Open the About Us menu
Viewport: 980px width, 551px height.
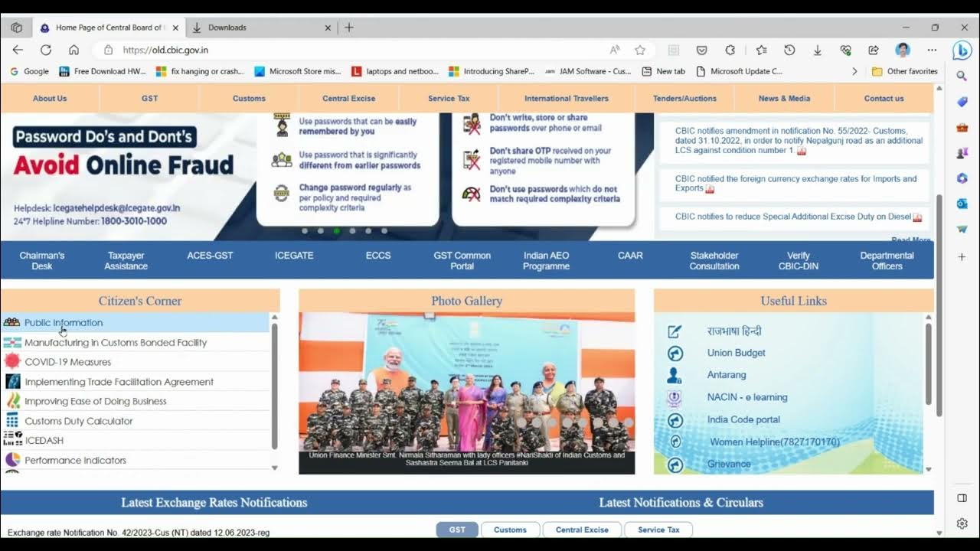[x=50, y=98]
